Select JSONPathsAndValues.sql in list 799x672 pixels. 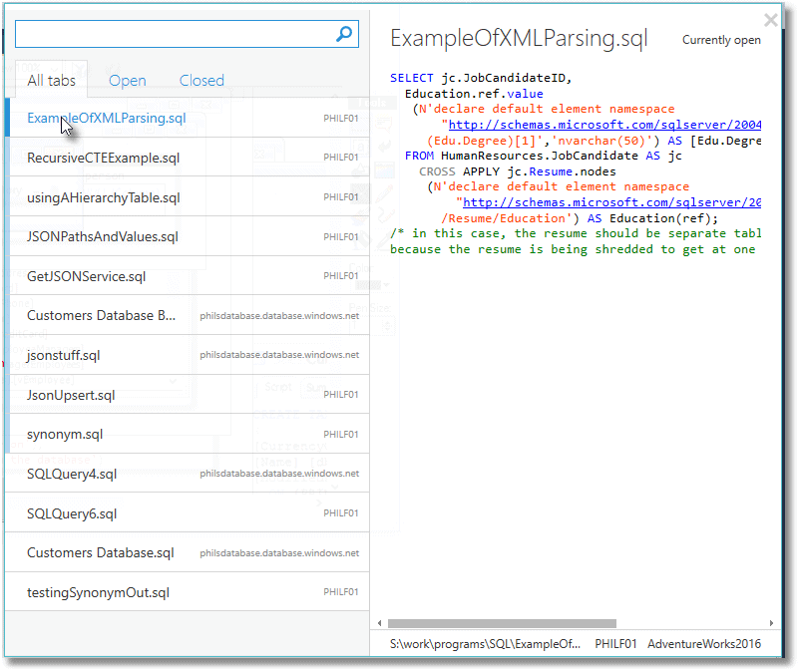coord(103,236)
